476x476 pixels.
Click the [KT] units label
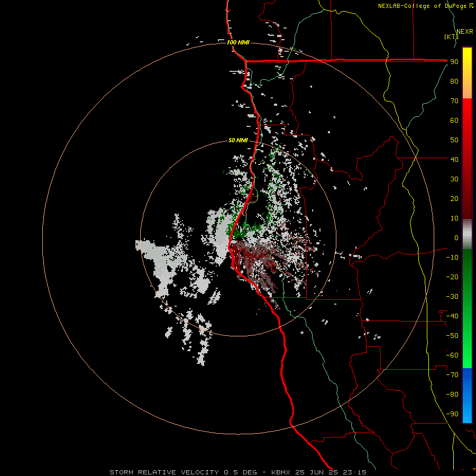click(x=451, y=36)
